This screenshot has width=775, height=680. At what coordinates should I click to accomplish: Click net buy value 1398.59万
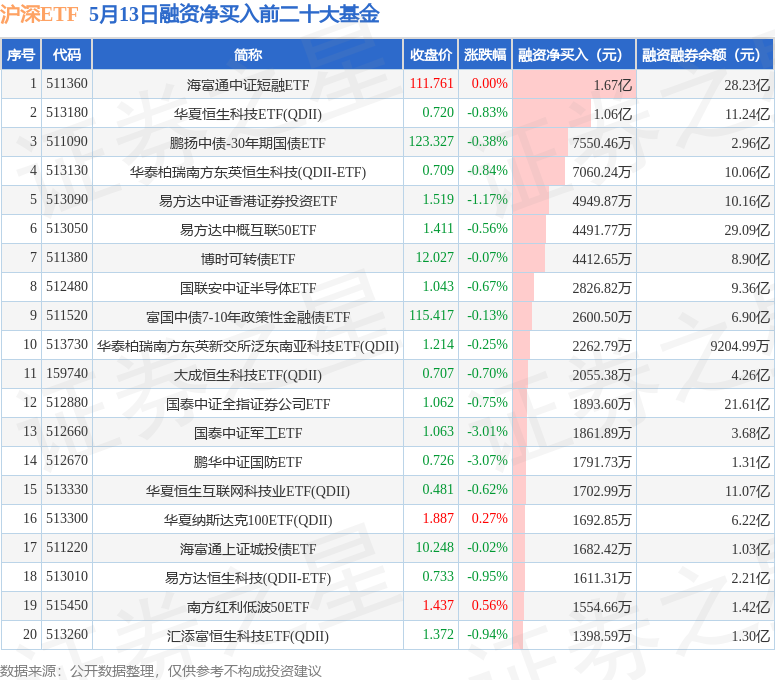coord(602,637)
